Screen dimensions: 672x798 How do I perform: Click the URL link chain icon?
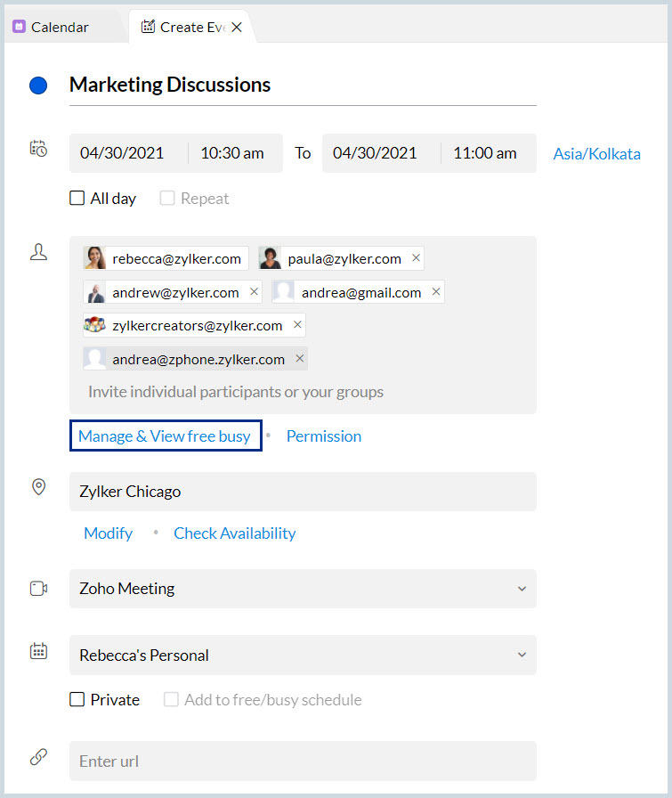point(38,757)
